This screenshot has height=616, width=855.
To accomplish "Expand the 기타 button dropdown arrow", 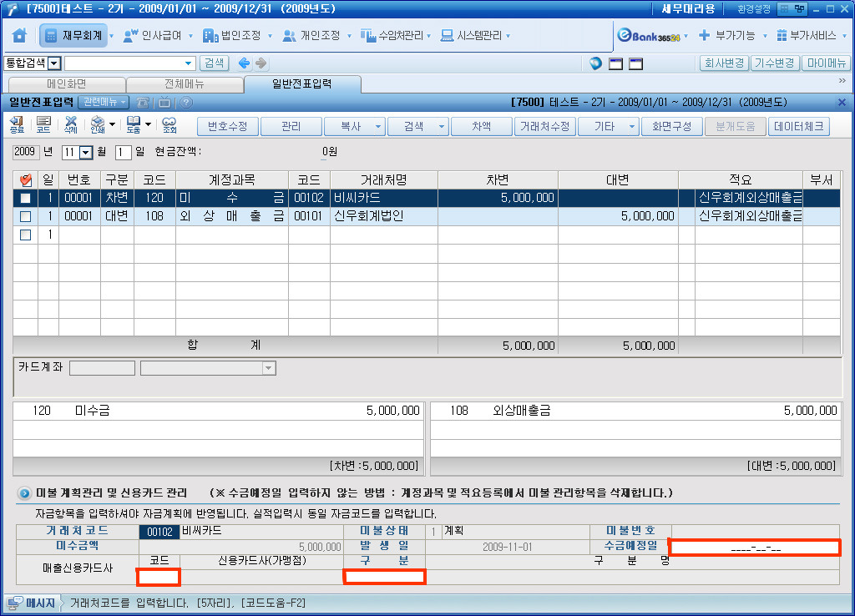I will tap(631, 127).
